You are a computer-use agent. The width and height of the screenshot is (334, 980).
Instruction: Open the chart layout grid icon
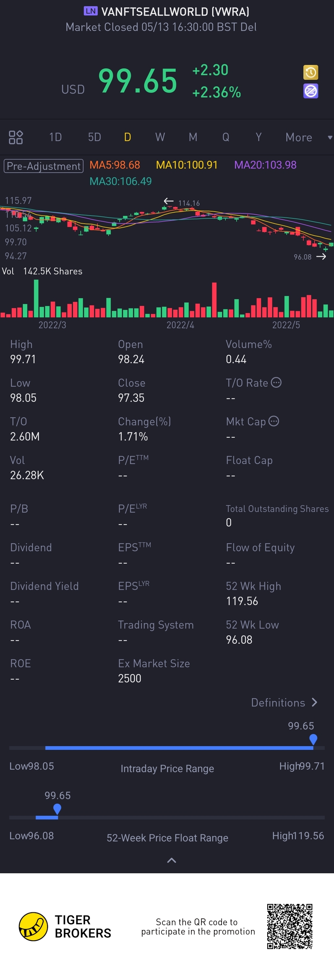click(x=16, y=137)
